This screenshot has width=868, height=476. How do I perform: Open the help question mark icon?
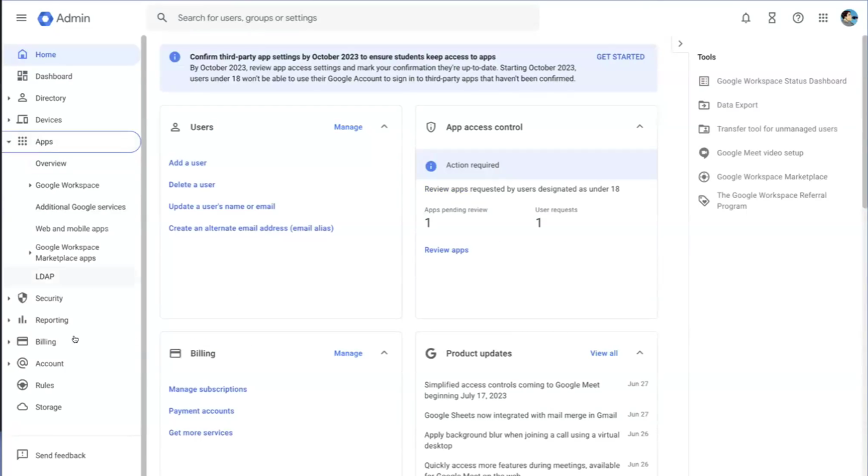click(797, 18)
